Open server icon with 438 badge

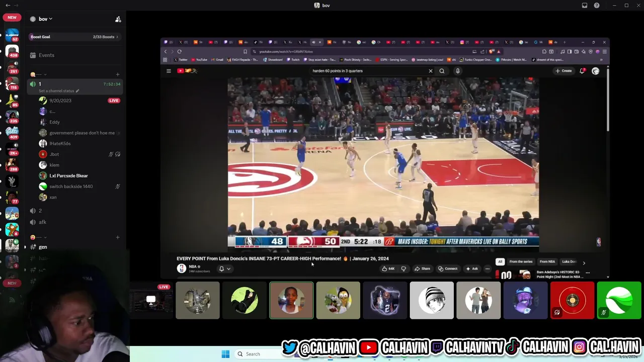(12, 51)
